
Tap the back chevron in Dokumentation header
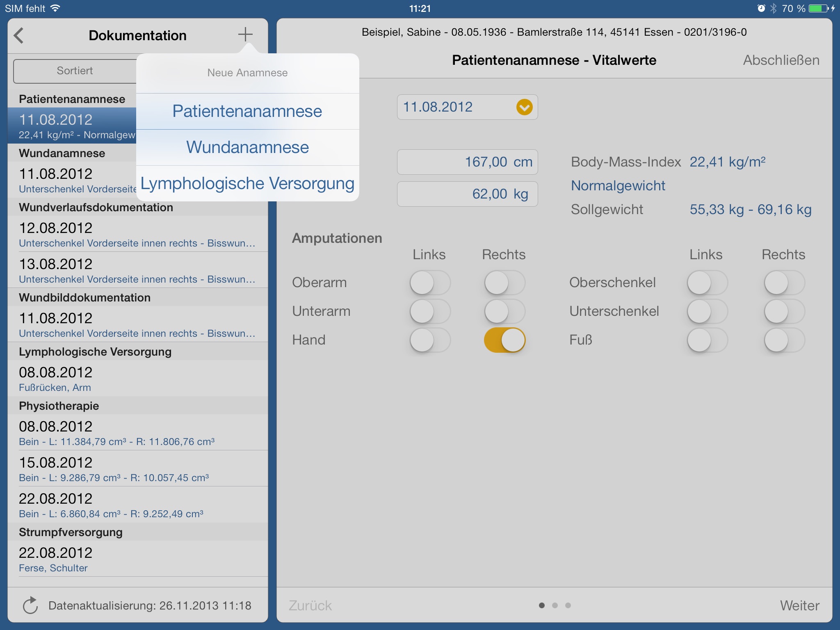click(19, 35)
